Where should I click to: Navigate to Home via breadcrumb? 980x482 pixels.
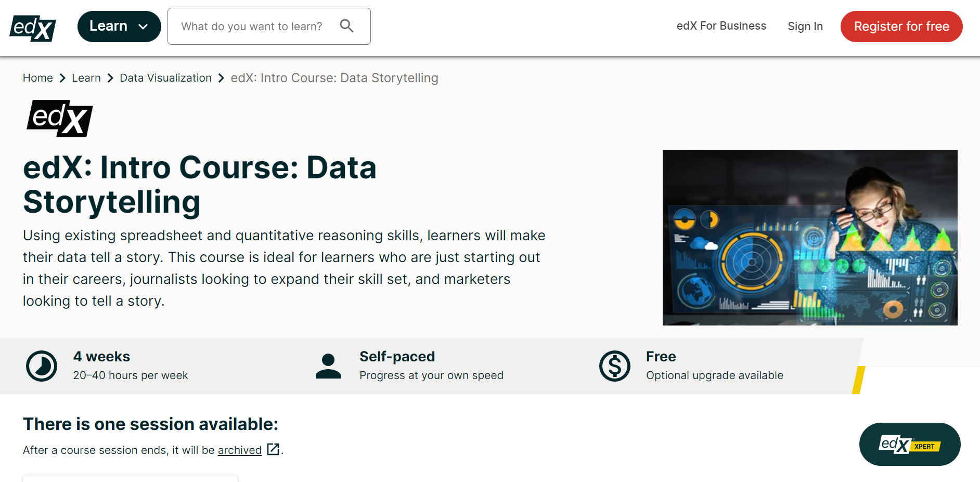[x=37, y=78]
